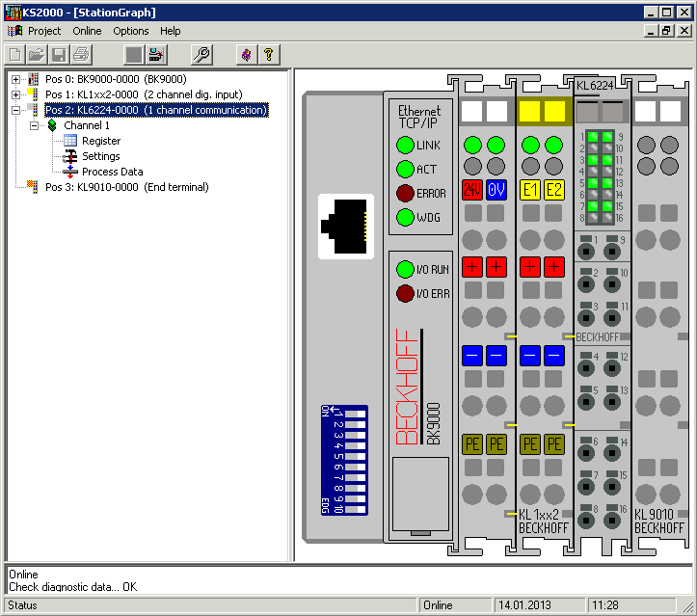
Task: Collapse the Channel 1 tree node
Action: (35, 125)
